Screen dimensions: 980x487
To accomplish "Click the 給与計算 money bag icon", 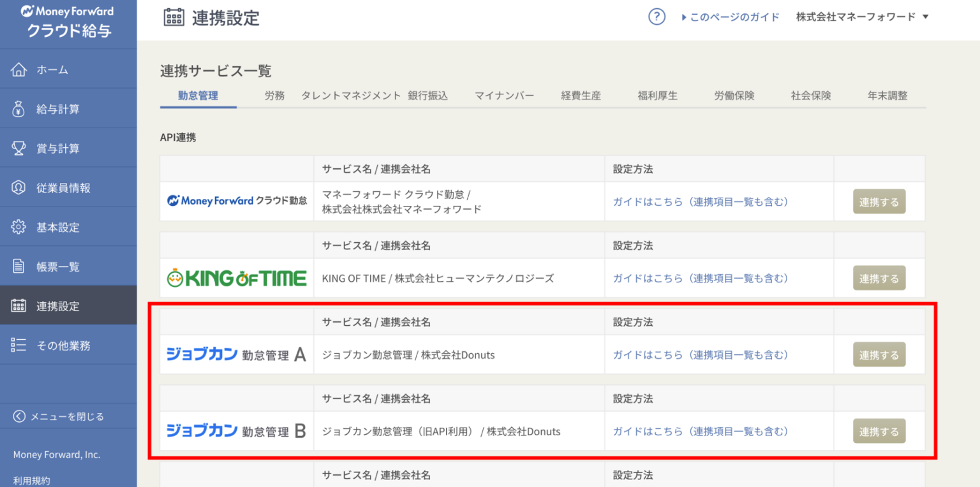I will (19, 109).
